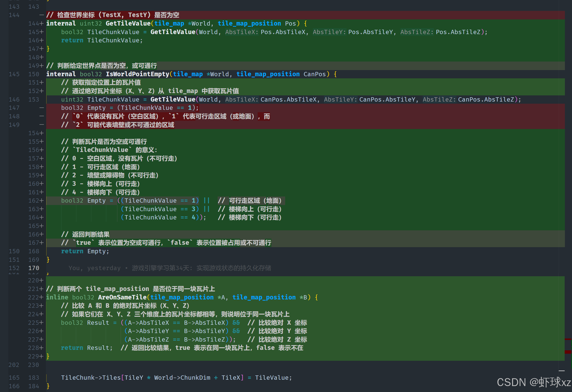Click 'World->ChunkDim' on line 183
The image size is (572, 392).
click(x=182, y=378)
